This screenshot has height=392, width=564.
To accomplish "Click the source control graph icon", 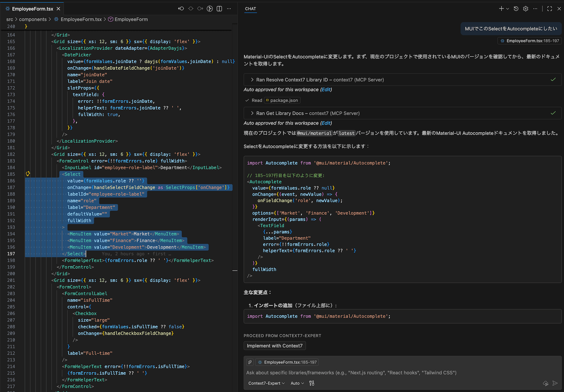I will [x=210, y=8].
